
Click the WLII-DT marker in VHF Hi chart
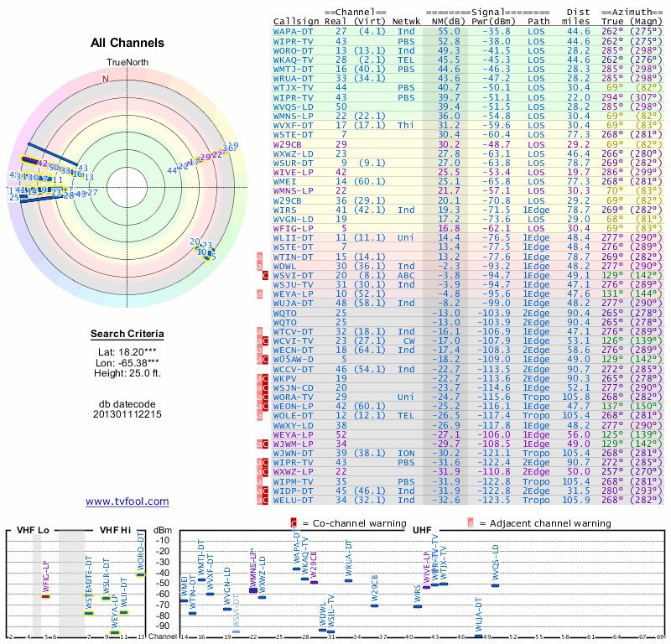pos(123,612)
